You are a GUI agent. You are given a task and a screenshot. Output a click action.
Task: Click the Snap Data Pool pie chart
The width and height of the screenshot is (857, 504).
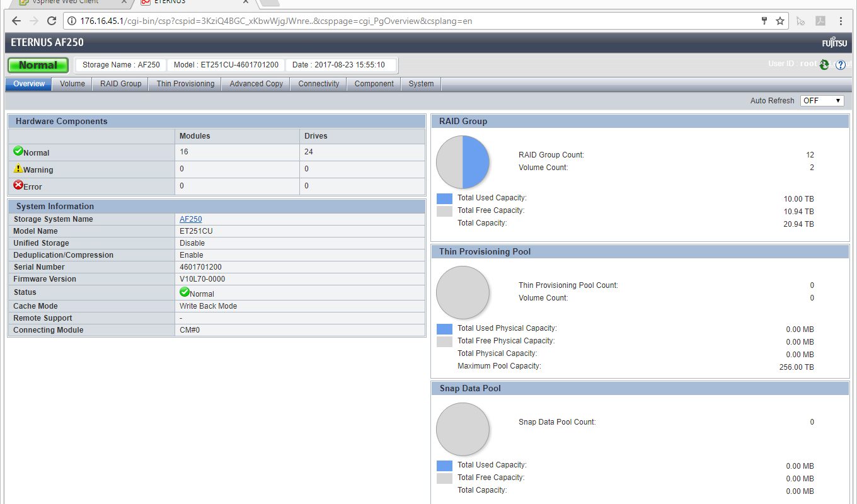point(463,429)
